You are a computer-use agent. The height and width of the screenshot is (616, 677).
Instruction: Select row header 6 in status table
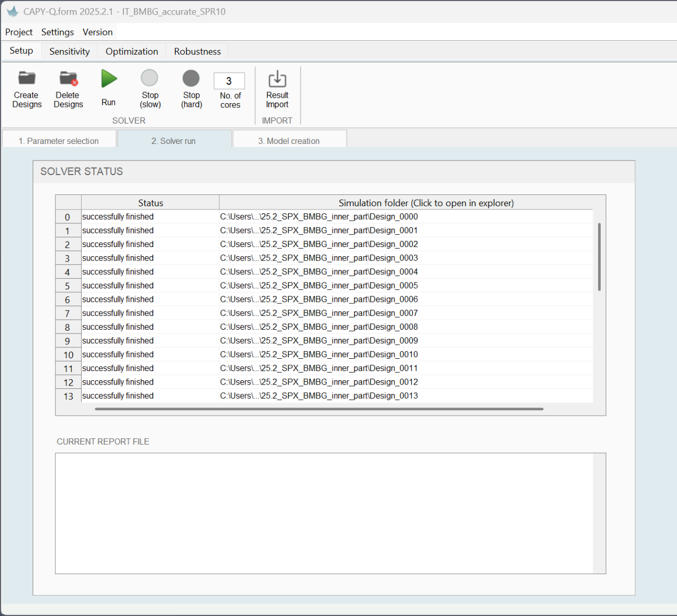pyautogui.click(x=68, y=300)
